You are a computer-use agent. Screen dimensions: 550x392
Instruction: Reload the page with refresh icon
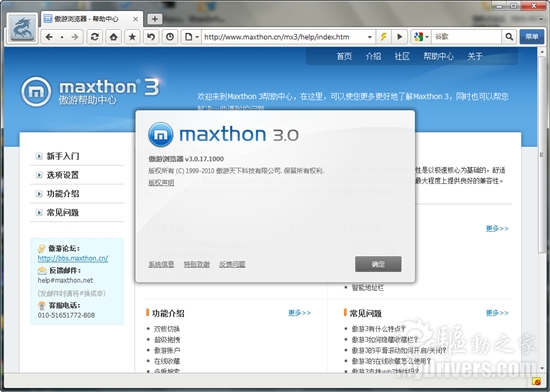[95, 37]
